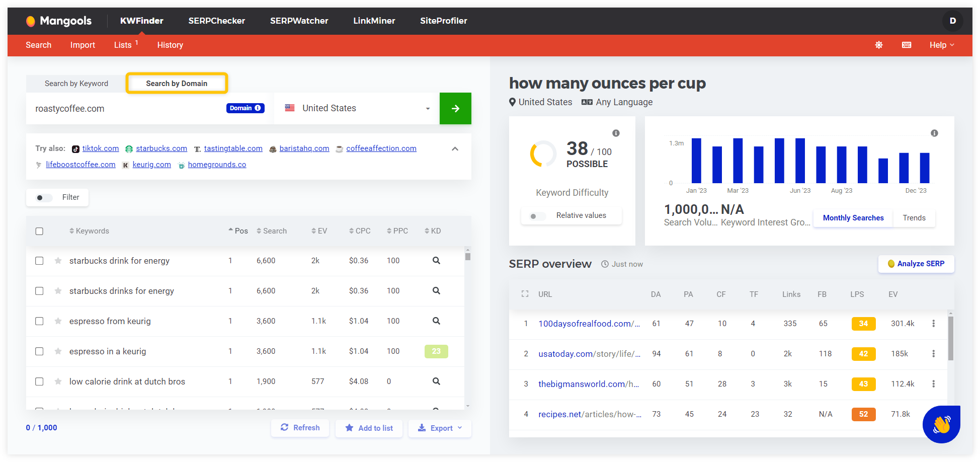Image resolution: width=980 pixels, height=462 pixels.
Task: Open SERPChecker from the top navigation
Action: (216, 21)
